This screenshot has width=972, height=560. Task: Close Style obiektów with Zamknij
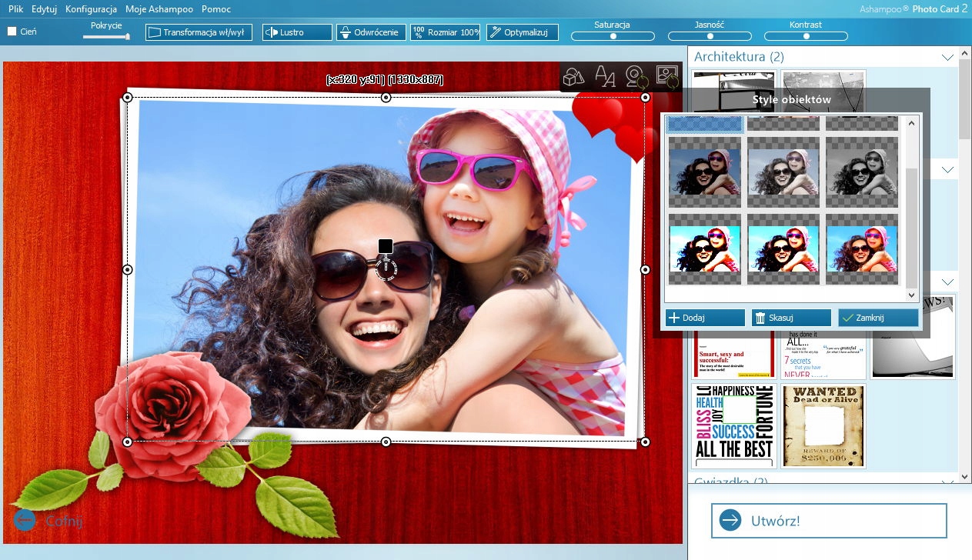878,318
